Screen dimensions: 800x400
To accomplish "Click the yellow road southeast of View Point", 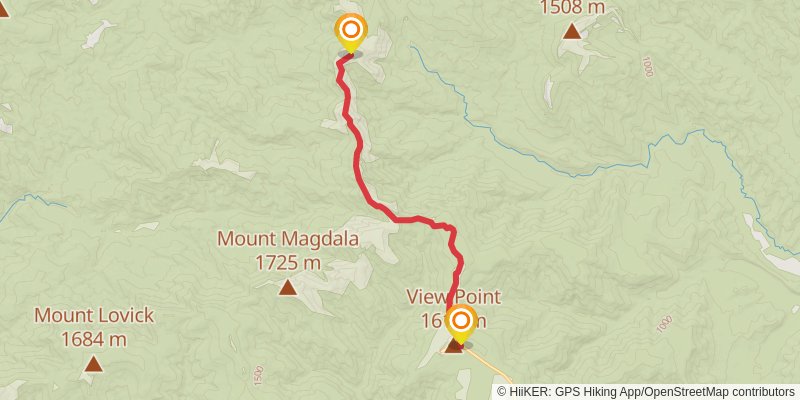I will click(x=489, y=366).
